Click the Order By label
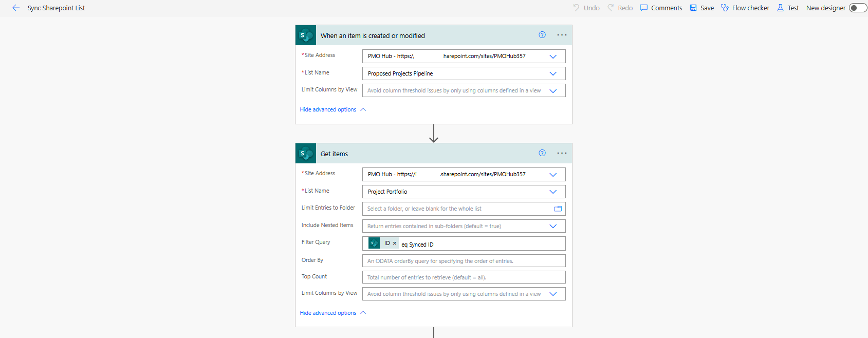Viewport: 868px width, 338px height. (x=312, y=260)
